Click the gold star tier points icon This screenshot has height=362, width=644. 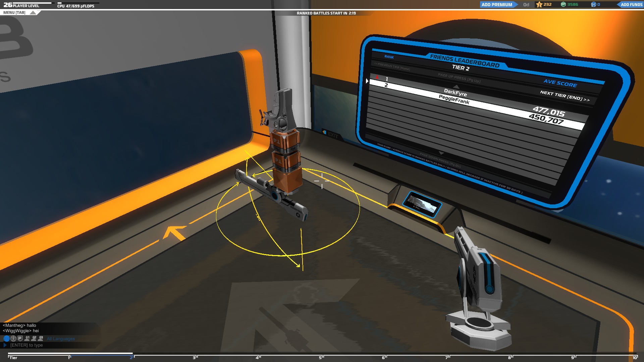pyautogui.click(x=539, y=4)
